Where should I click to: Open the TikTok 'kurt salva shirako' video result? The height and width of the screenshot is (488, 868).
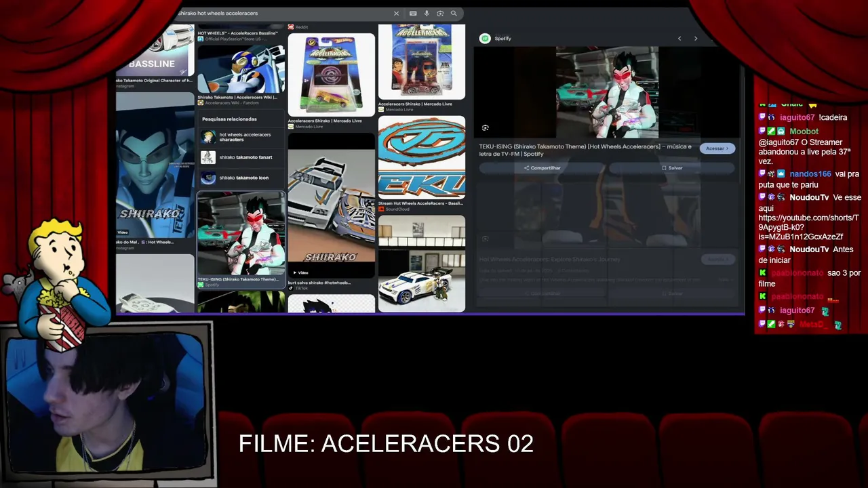[x=331, y=206]
